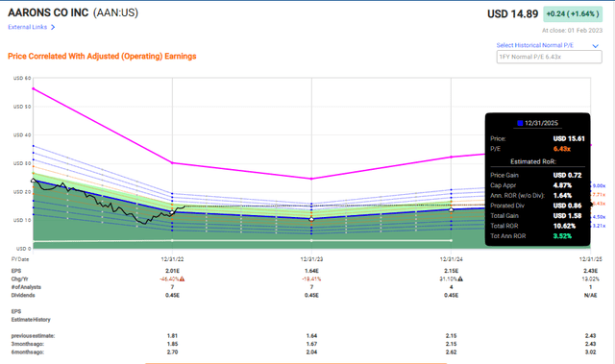Click the 4.50x P/E label

pyautogui.click(x=599, y=217)
